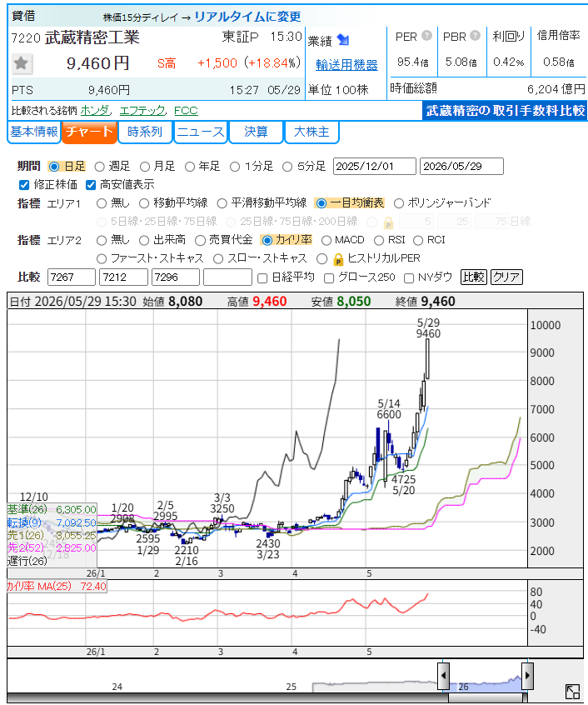588x705 pixels.
Task: Open チャート tab
Action: pos(89,132)
